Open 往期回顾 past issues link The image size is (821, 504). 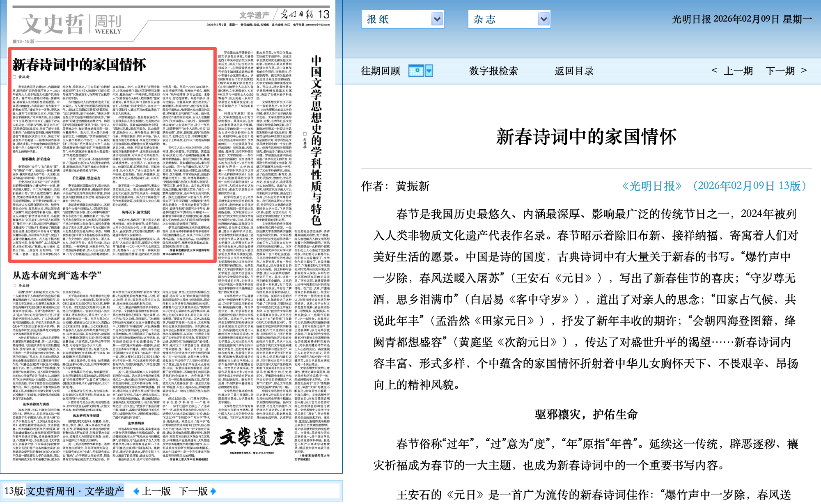[x=380, y=71]
